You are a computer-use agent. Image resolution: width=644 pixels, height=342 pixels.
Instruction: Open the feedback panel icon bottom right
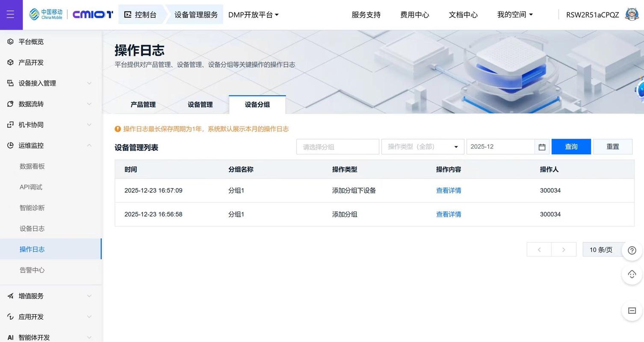(632, 311)
